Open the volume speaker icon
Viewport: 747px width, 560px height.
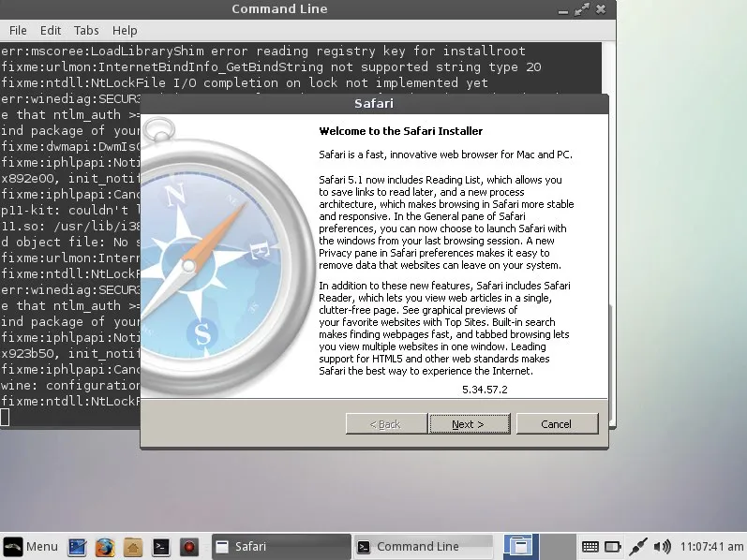(x=662, y=546)
